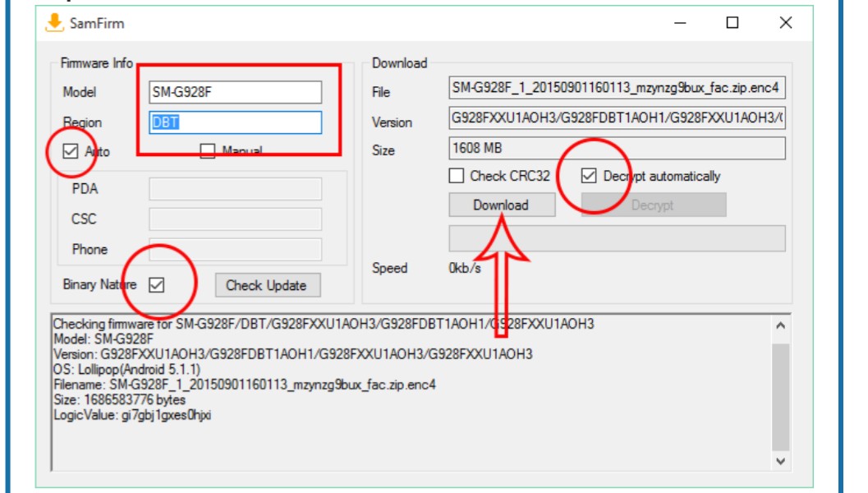Viewport: 868px width, 493px height.
Task: Click the greyed Decrypt button
Action: click(653, 205)
